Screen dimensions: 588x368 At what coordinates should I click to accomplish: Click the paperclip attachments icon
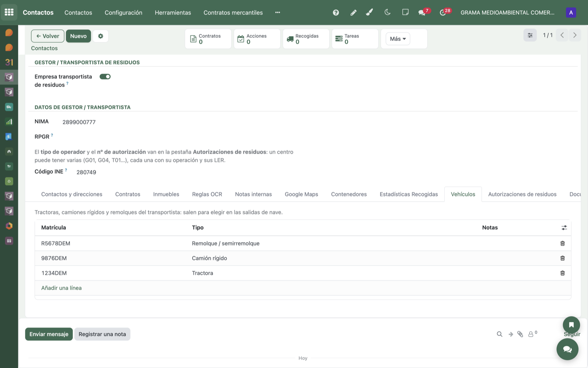(x=520, y=334)
